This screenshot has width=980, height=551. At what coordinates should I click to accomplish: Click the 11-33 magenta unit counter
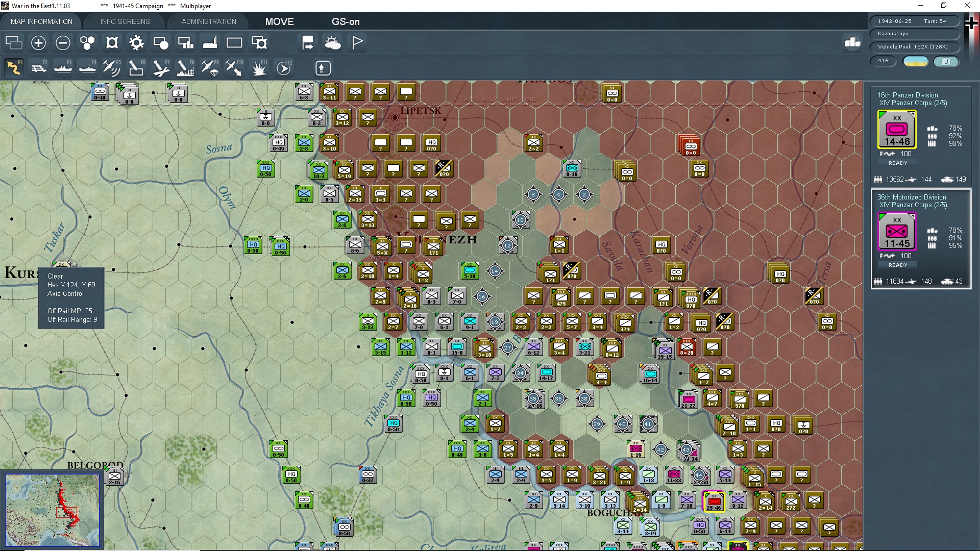[x=674, y=474]
